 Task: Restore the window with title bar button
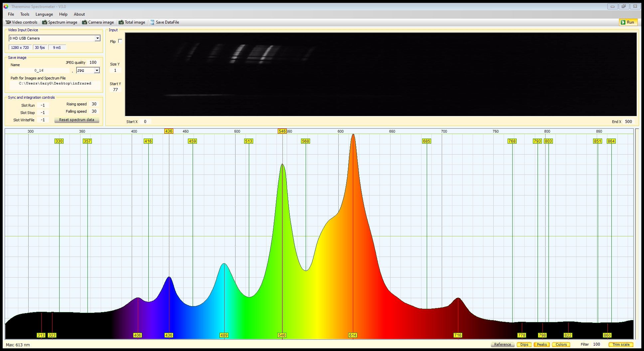point(624,6)
